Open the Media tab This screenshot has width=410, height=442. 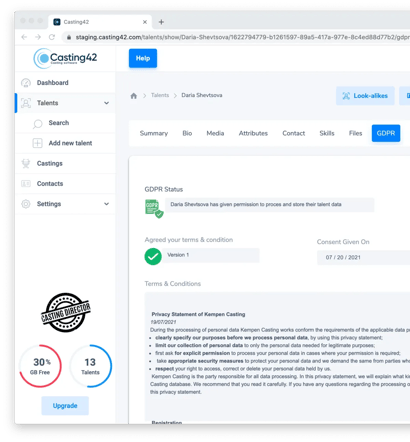click(215, 133)
